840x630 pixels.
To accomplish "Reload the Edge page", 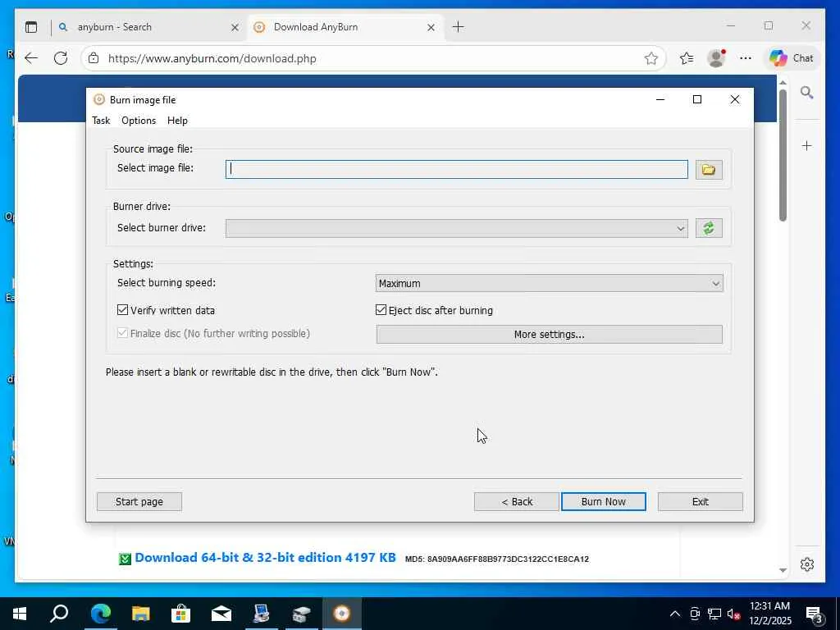I will 61,58.
